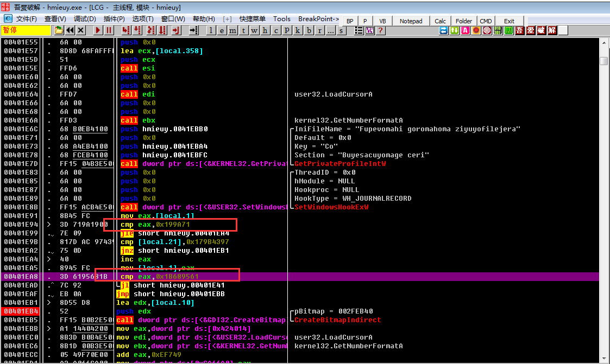Click the BP button
Image resolution: width=610 pixels, height=364 pixels.
click(x=350, y=21)
